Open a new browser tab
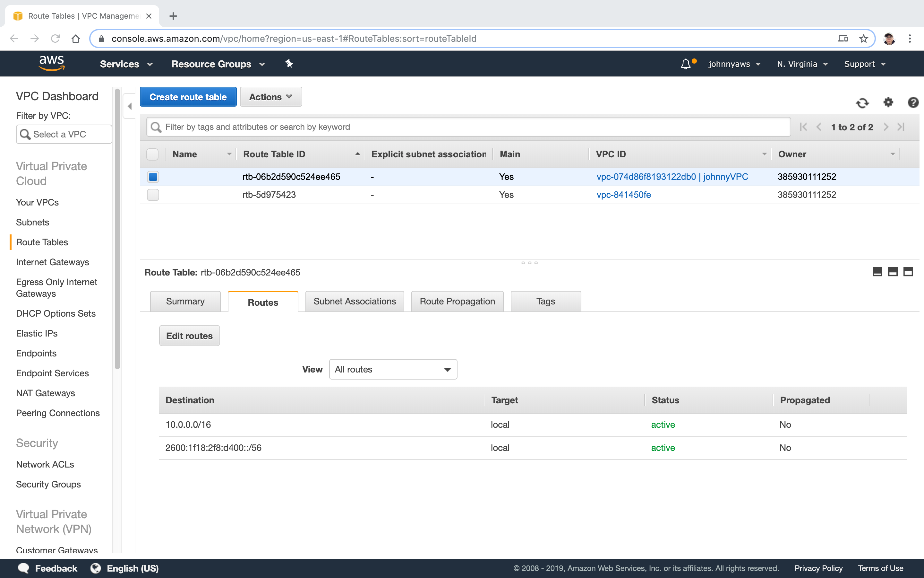 click(x=173, y=16)
